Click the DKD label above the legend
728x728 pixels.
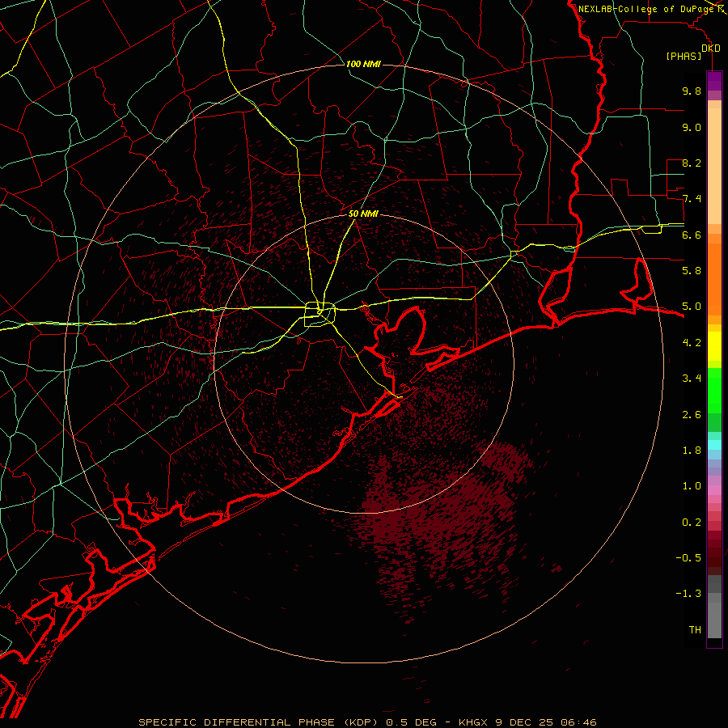click(711, 49)
